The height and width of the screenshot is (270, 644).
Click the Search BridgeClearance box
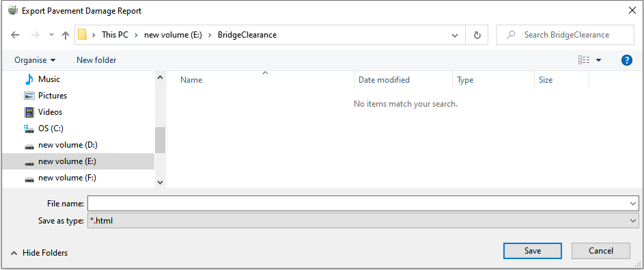pos(565,35)
